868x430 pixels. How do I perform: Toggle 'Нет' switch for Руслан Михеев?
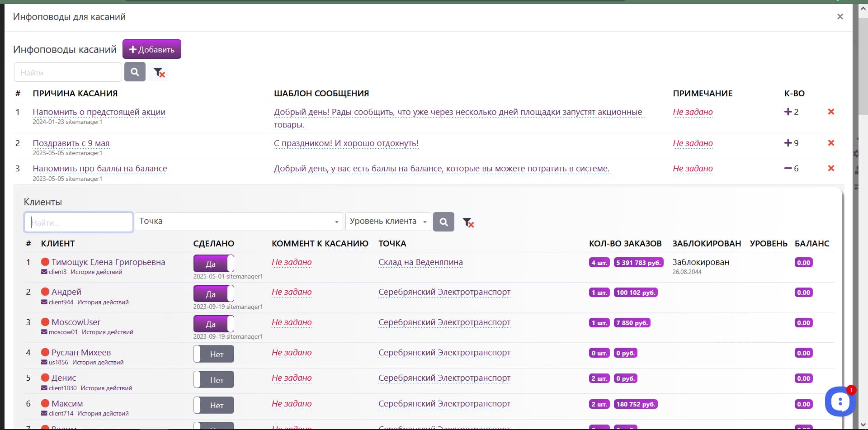(x=213, y=354)
